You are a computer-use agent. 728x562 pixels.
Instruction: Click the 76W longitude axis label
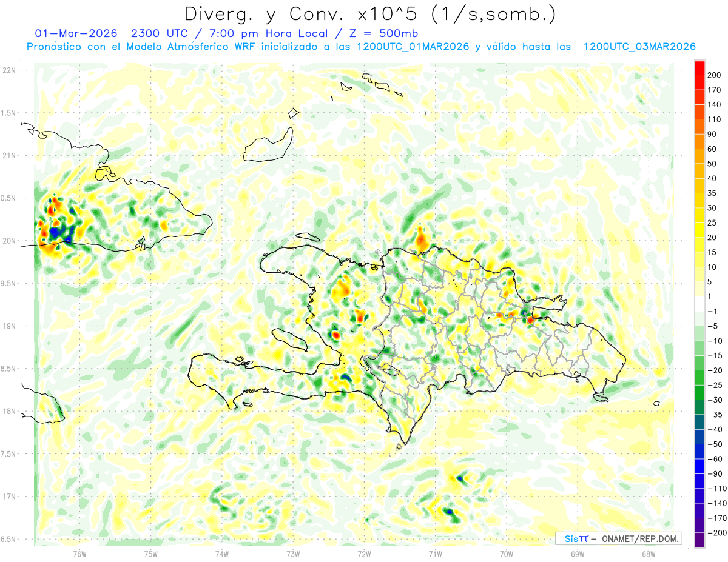pyautogui.click(x=79, y=554)
